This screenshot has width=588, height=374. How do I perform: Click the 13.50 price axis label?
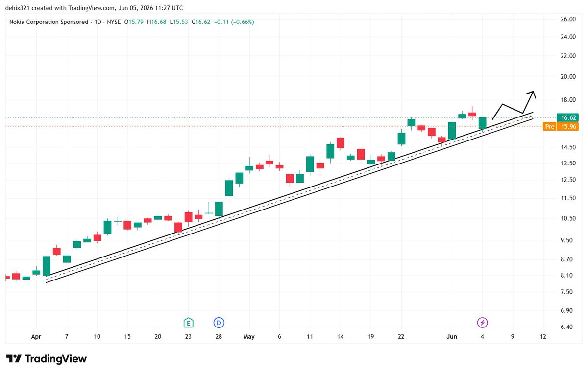(567, 163)
